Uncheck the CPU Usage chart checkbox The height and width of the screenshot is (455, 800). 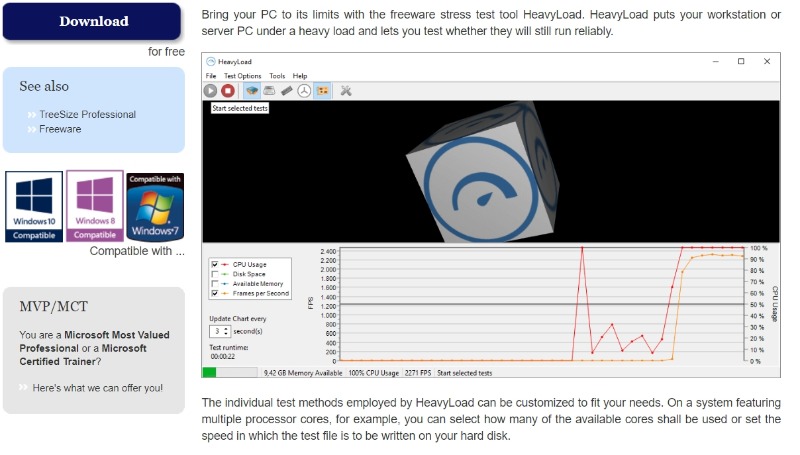coord(215,264)
